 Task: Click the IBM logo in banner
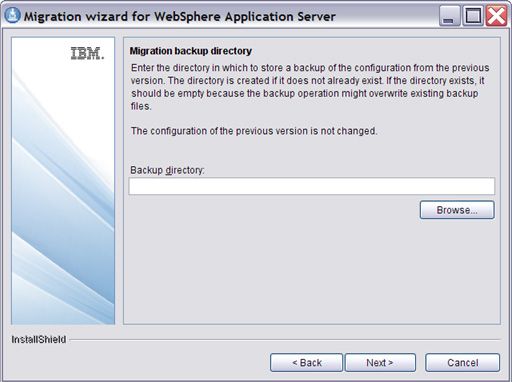pyautogui.click(x=87, y=53)
